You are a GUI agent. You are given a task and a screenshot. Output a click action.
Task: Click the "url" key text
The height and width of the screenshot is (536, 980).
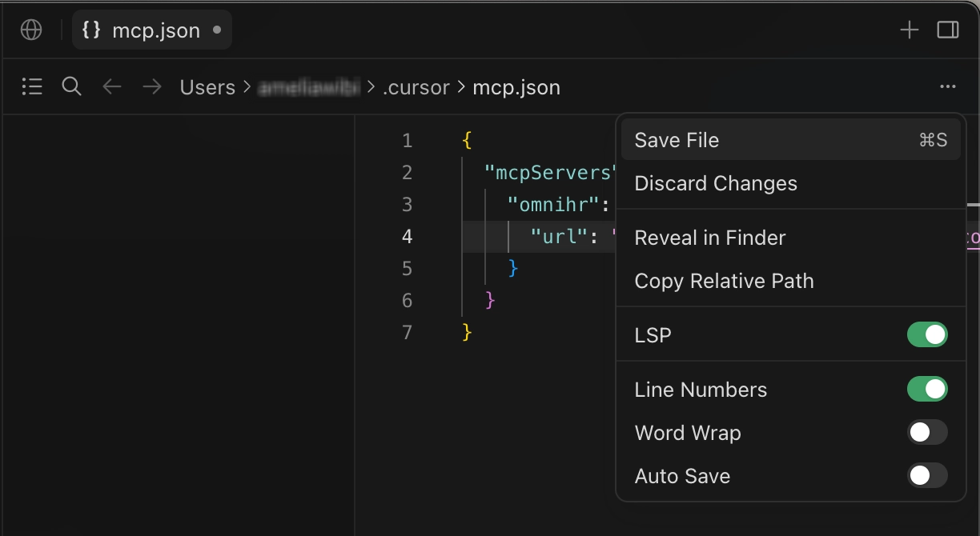click(x=560, y=237)
